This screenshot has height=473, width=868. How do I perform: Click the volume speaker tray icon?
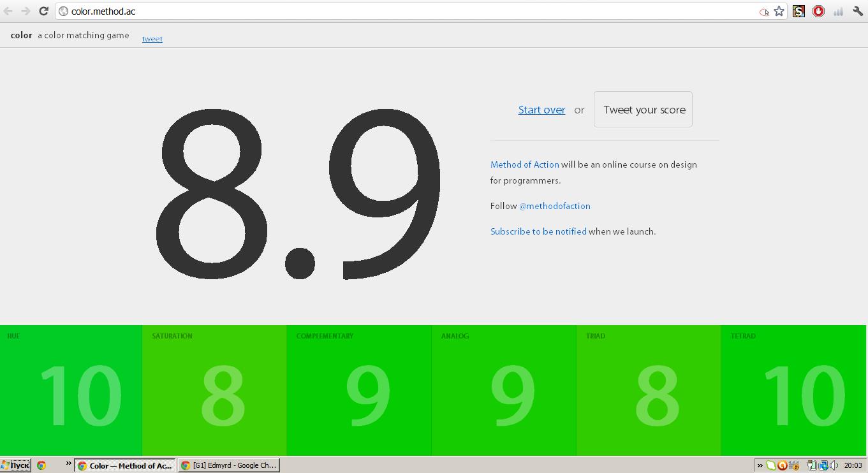coord(834,465)
